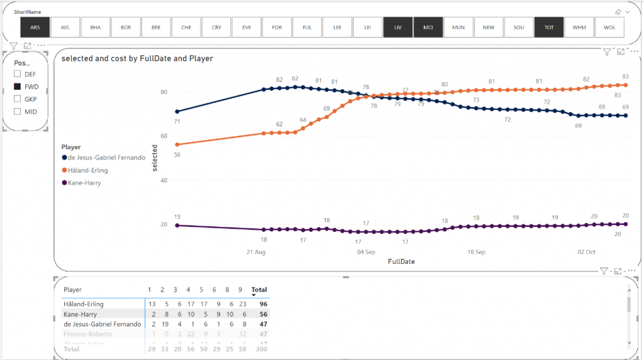
Task: Open focus mode for the Position slicer
Action: click(x=27, y=46)
